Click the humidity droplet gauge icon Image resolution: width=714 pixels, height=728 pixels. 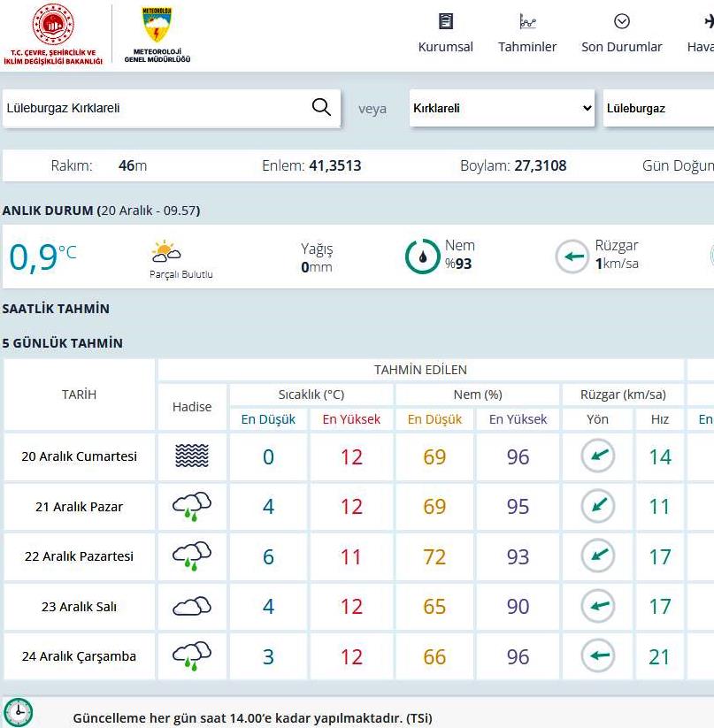coord(422,257)
